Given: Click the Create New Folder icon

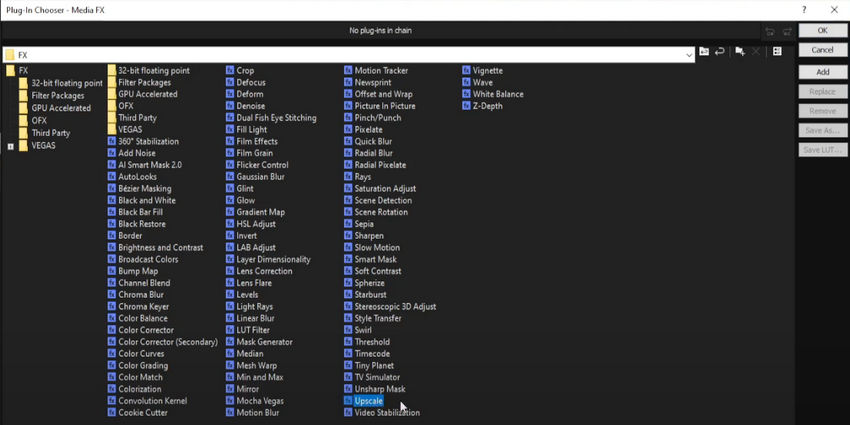Looking at the screenshot, I should [x=740, y=52].
